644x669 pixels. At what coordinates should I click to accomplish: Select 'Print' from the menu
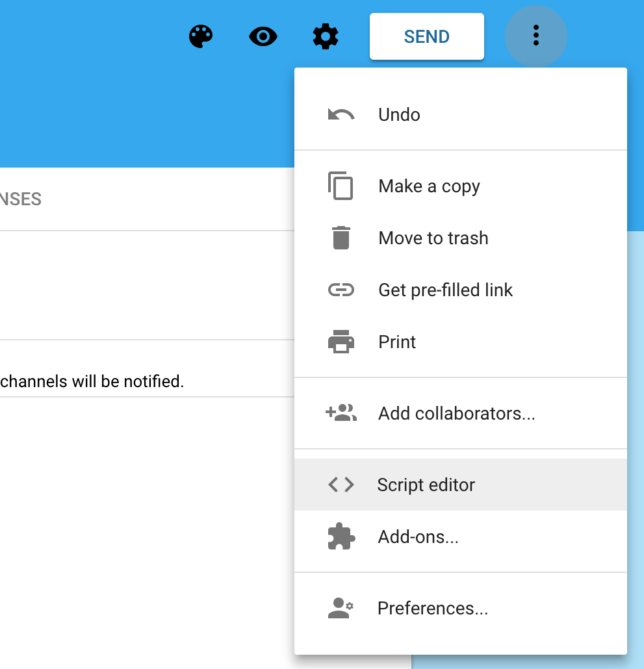[x=397, y=342]
